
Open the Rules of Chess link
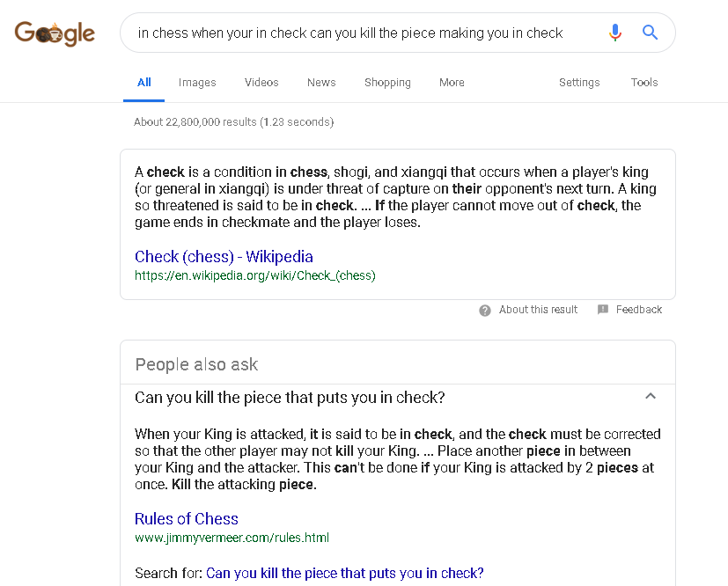[x=187, y=519]
